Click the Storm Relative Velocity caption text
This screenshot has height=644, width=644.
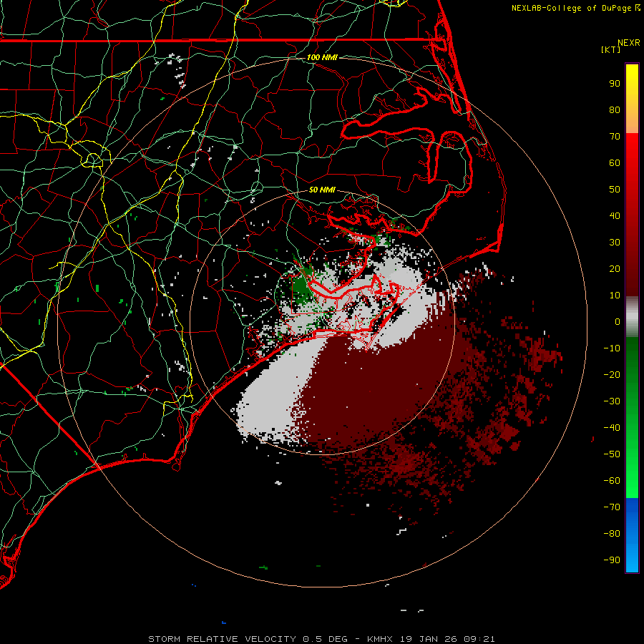point(321,639)
